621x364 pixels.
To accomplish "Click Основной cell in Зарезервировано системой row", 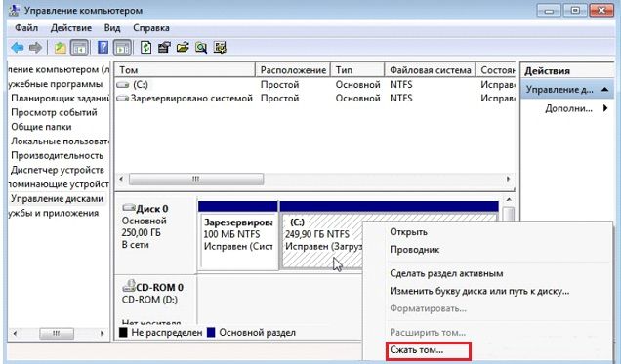I will pyautogui.click(x=357, y=99).
